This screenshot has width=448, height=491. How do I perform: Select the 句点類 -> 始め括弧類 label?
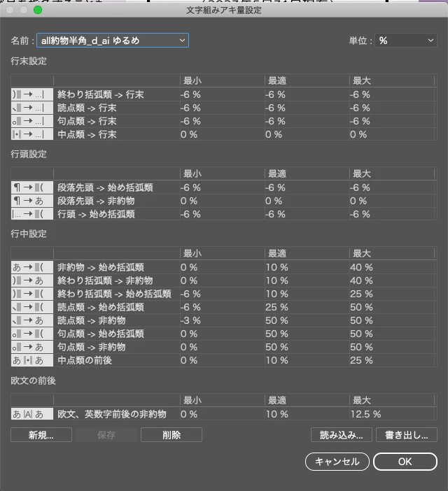point(101,334)
